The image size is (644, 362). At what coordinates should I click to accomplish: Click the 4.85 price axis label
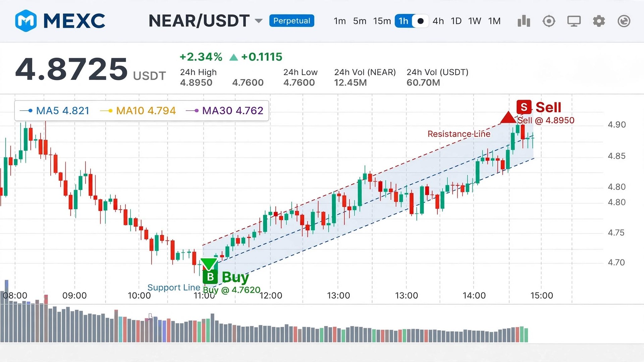point(617,156)
